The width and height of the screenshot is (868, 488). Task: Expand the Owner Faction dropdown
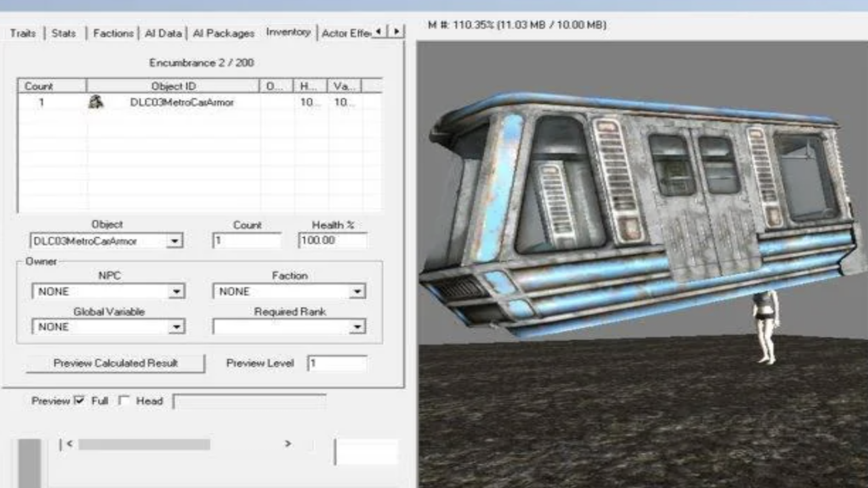[357, 291]
